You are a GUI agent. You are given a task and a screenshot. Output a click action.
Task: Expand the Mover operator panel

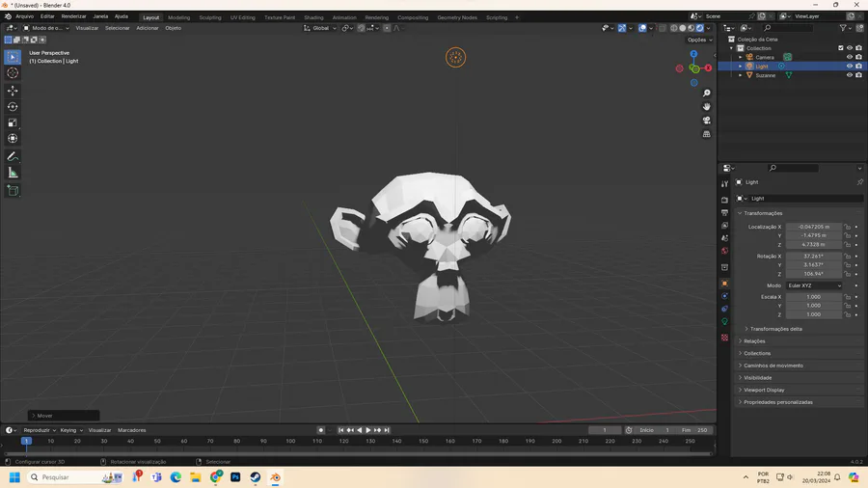[x=64, y=416]
